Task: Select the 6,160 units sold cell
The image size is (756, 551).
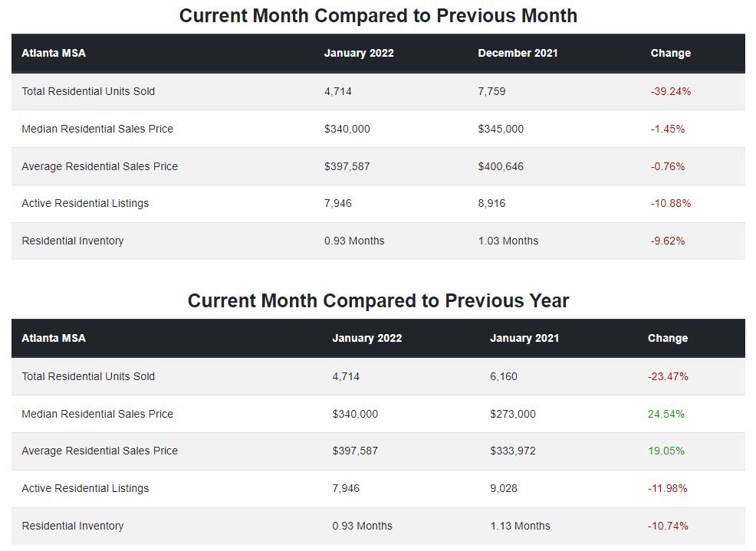Action: click(x=504, y=376)
